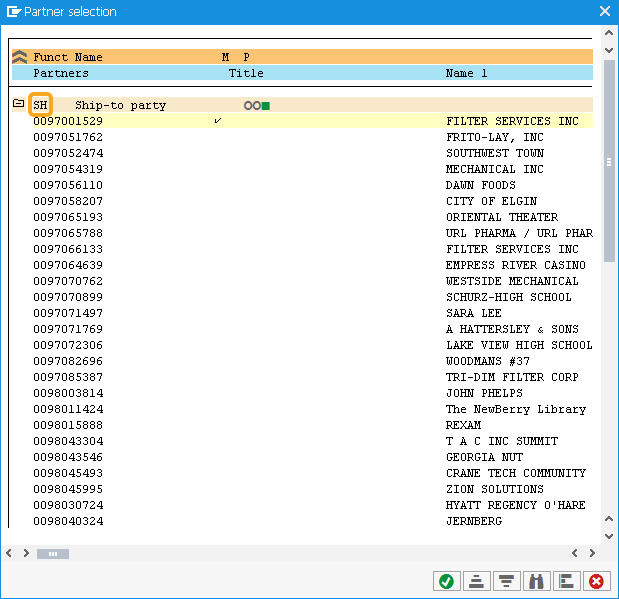The height and width of the screenshot is (599, 619).
Task: Click the name 'JERNBERG'
Action: pyautogui.click(x=474, y=521)
